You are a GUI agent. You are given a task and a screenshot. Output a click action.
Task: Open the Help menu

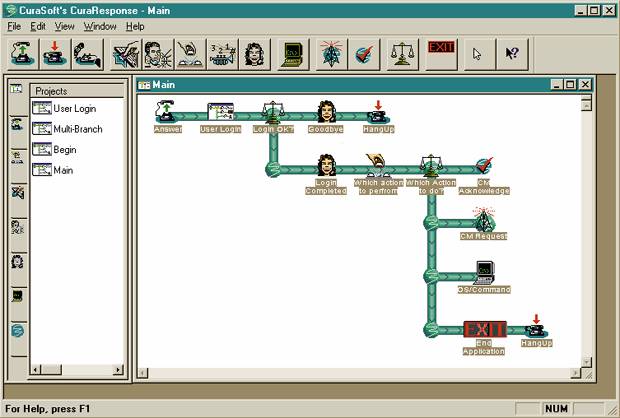(135, 26)
